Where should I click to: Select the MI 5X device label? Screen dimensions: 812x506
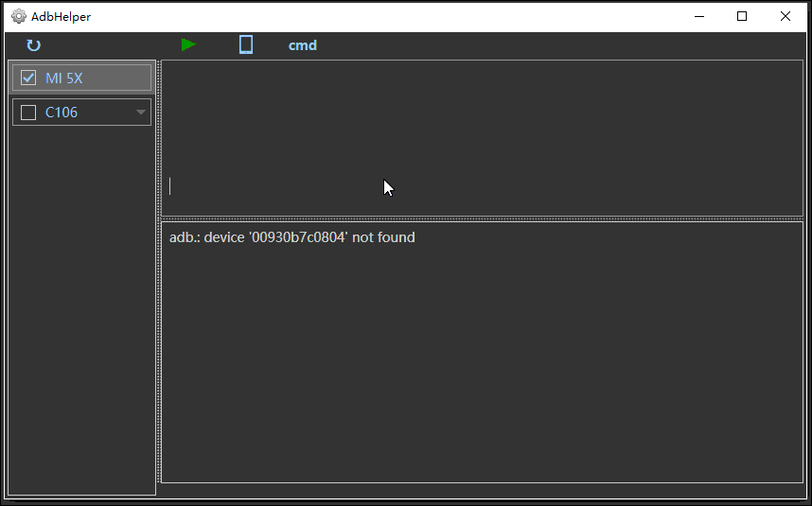coord(63,79)
